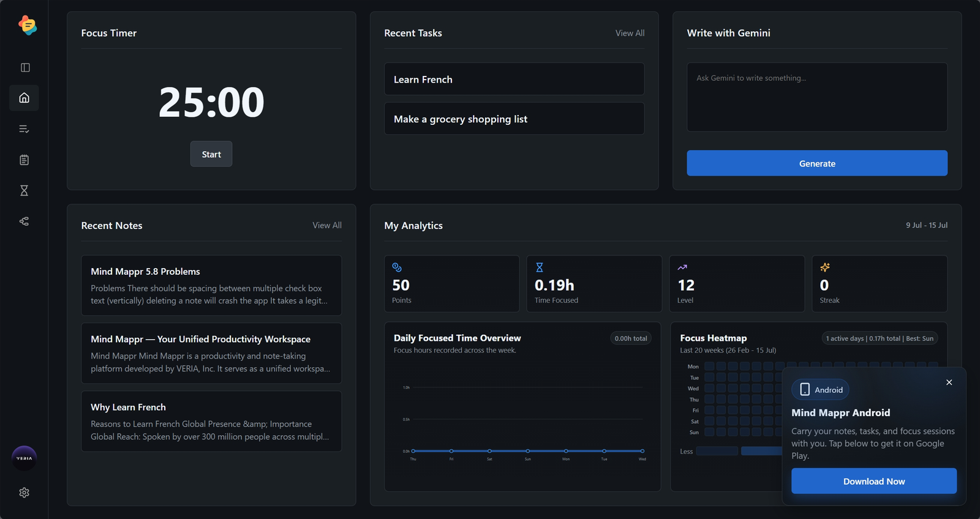The height and width of the screenshot is (519, 980).
Task: Open the Make a grocery shopping list task
Action: 514,119
